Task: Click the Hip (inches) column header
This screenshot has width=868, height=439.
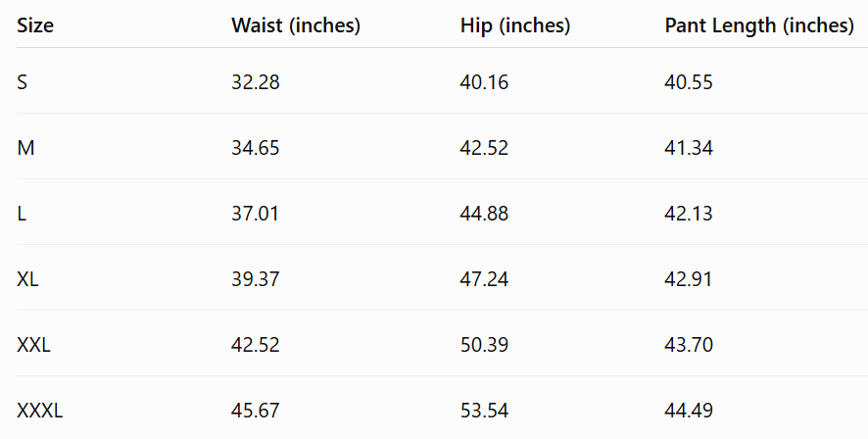Action: [515, 26]
